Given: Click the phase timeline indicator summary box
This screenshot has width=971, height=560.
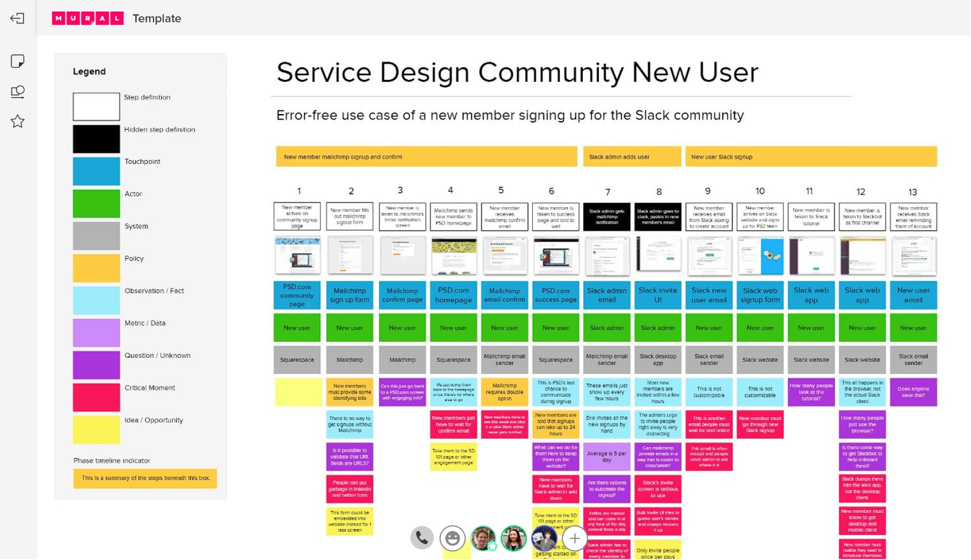Looking at the screenshot, I should tap(145, 479).
